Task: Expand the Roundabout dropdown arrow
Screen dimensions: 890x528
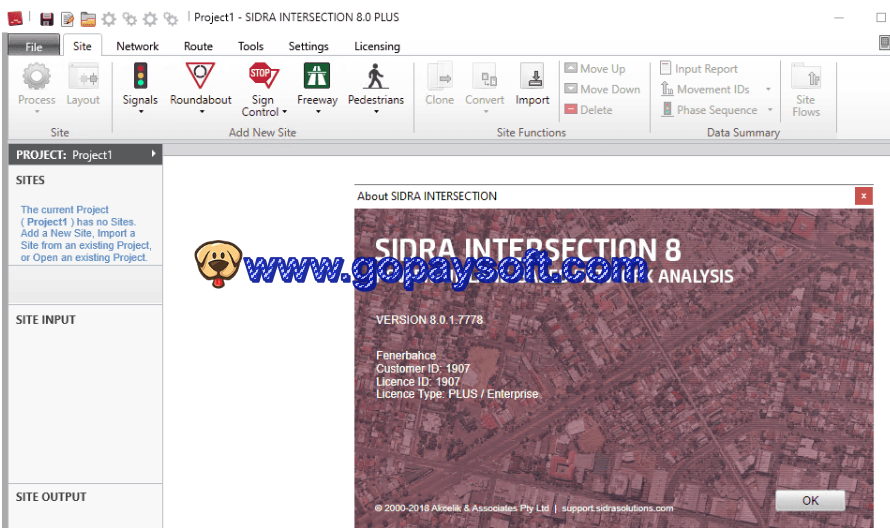Action: coord(201,112)
